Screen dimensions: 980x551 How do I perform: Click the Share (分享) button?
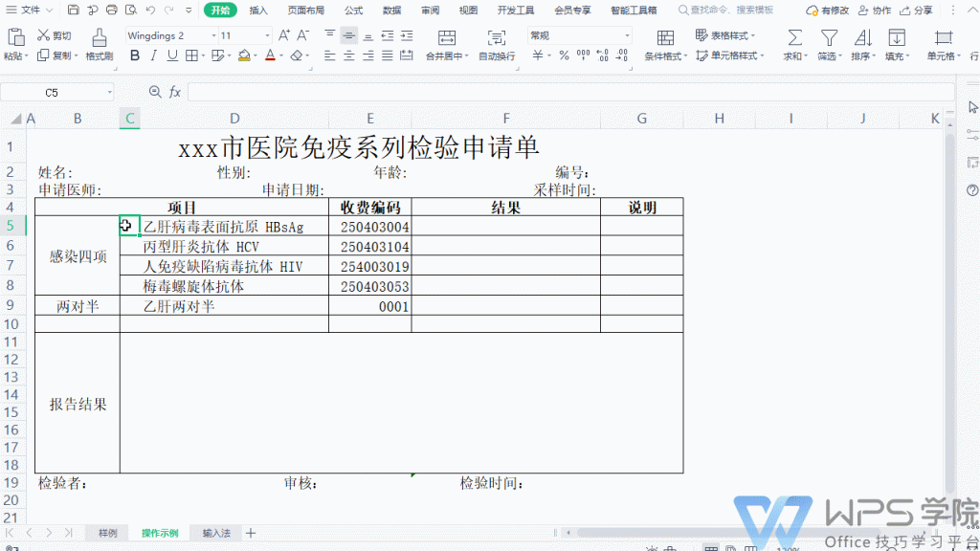point(916,11)
